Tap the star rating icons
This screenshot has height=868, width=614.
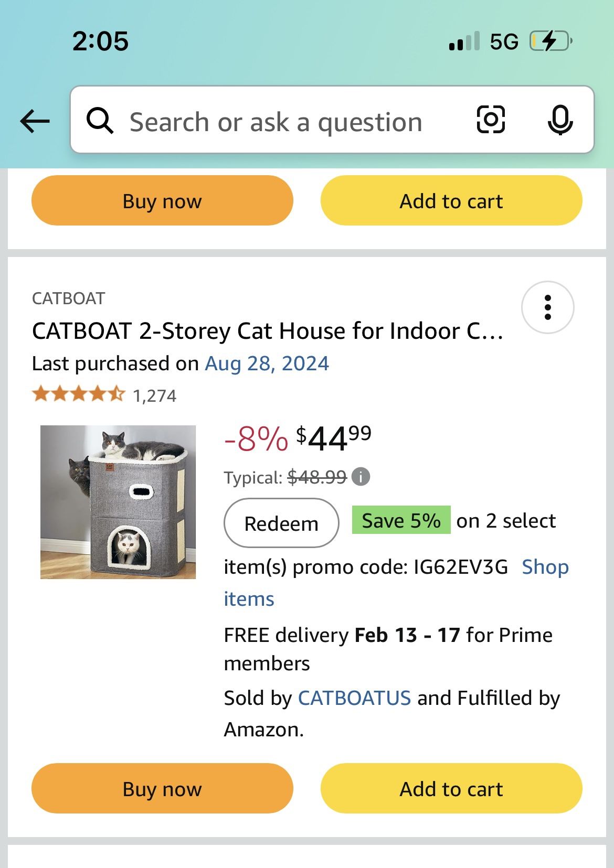click(79, 394)
